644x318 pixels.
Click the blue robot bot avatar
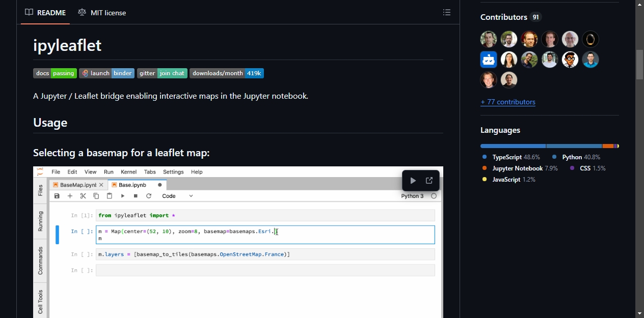[x=489, y=60]
